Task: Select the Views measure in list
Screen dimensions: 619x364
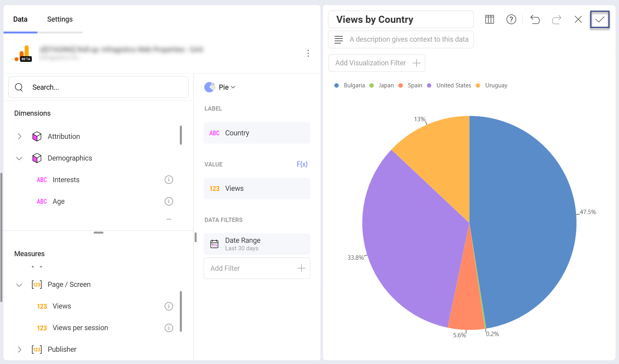Action: click(62, 306)
